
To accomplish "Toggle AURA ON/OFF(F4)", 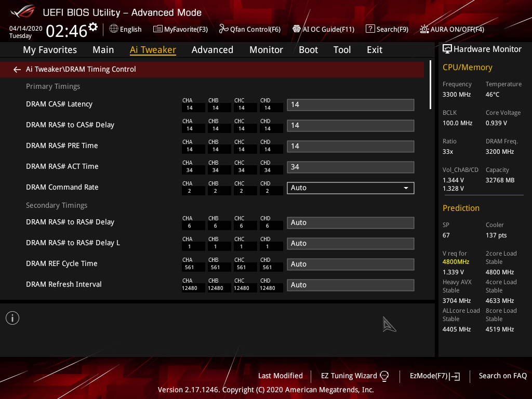I will (x=452, y=29).
